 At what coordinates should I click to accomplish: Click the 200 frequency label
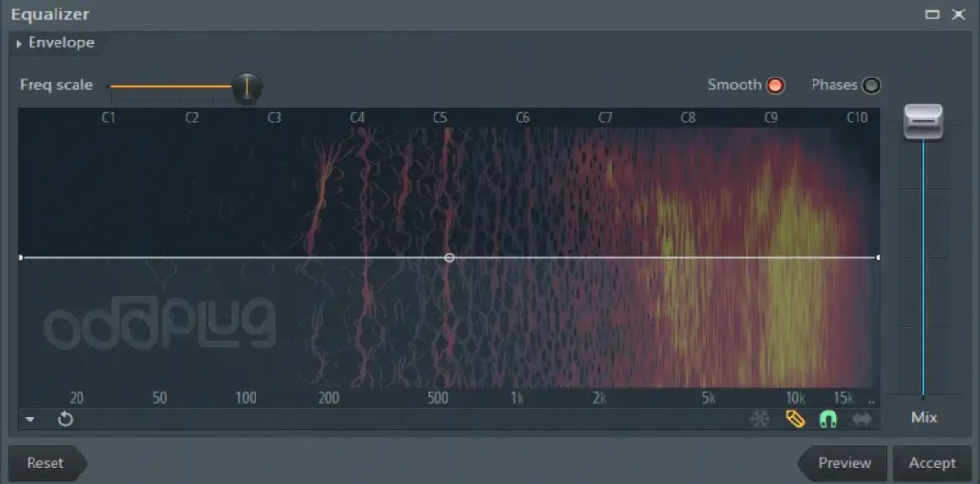(328, 398)
